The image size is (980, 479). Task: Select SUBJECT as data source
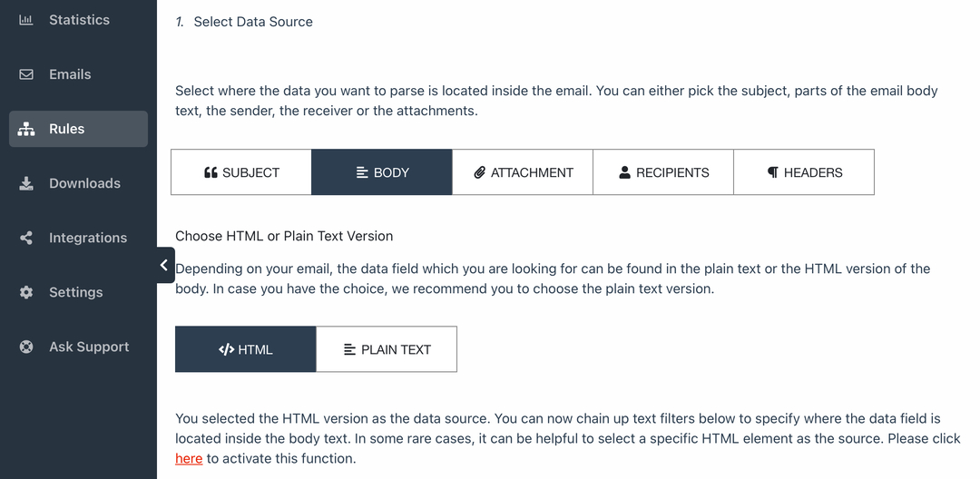241,172
